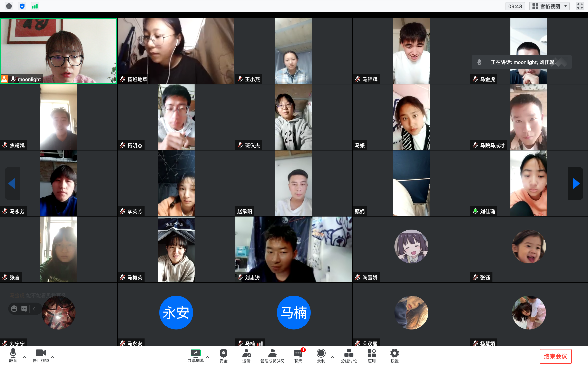The image size is (588, 367).
Task: Open the Chat (聊天) with unread badge
Action: coord(298,353)
